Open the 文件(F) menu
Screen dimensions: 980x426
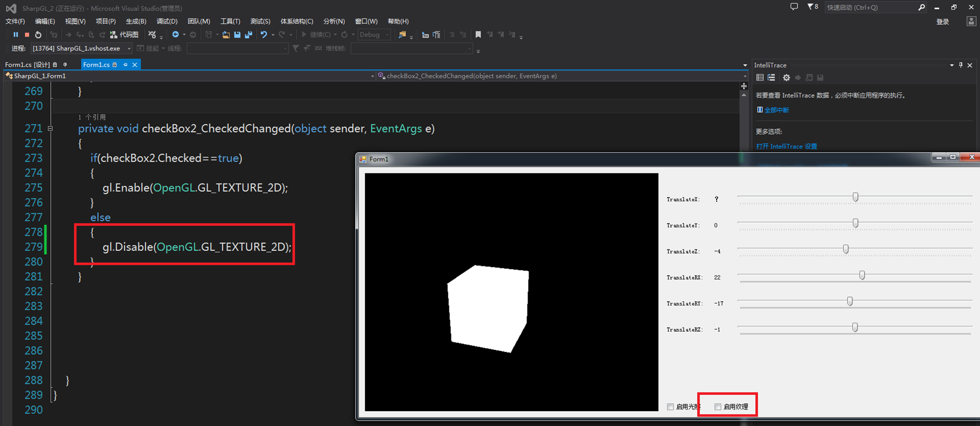click(15, 21)
